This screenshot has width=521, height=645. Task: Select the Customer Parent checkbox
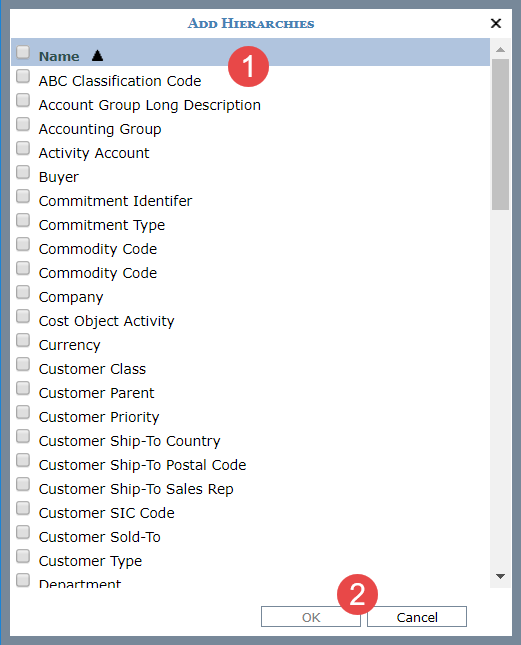point(23,388)
